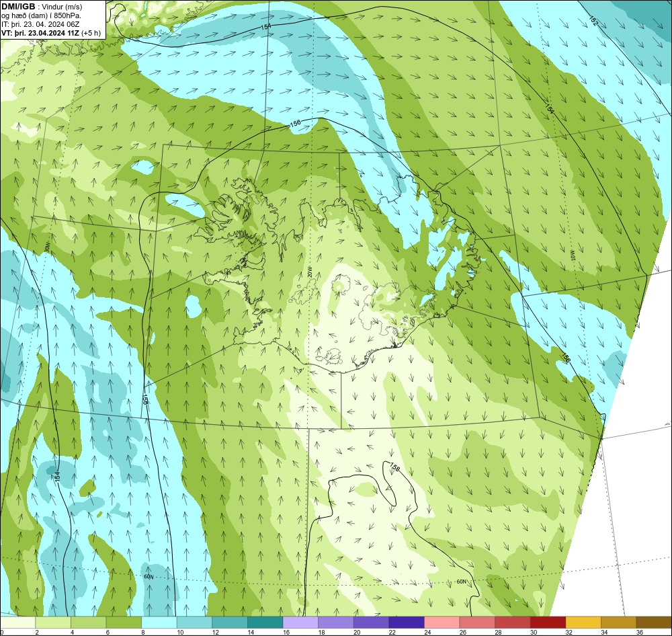
Task: Click the light cyan 8–10 m/s legend swatch
Action: 159,623
